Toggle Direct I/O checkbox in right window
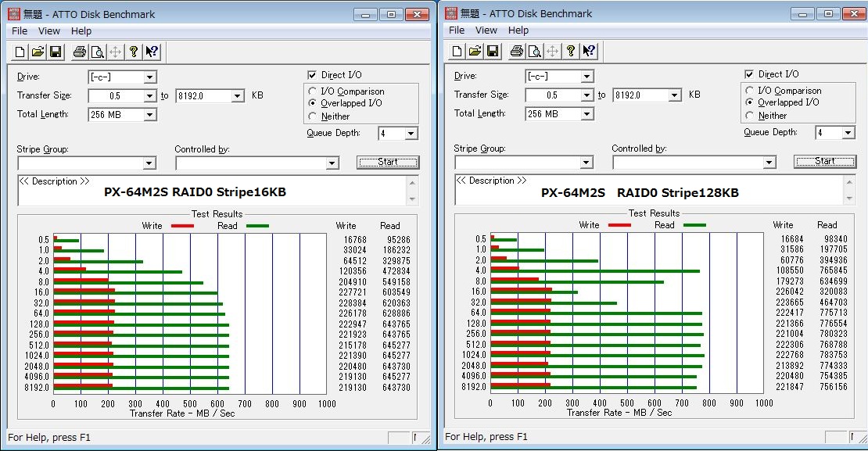868x451 pixels. (750, 74)
